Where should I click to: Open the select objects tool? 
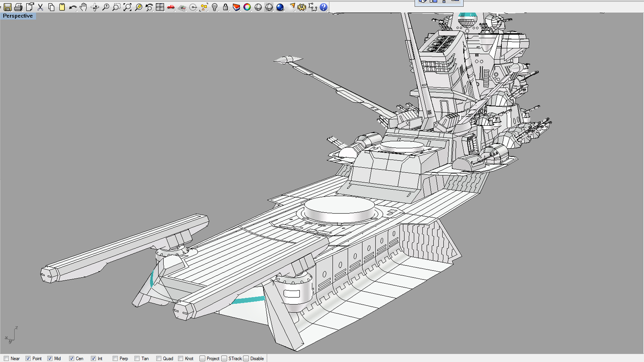coord(204,7)
